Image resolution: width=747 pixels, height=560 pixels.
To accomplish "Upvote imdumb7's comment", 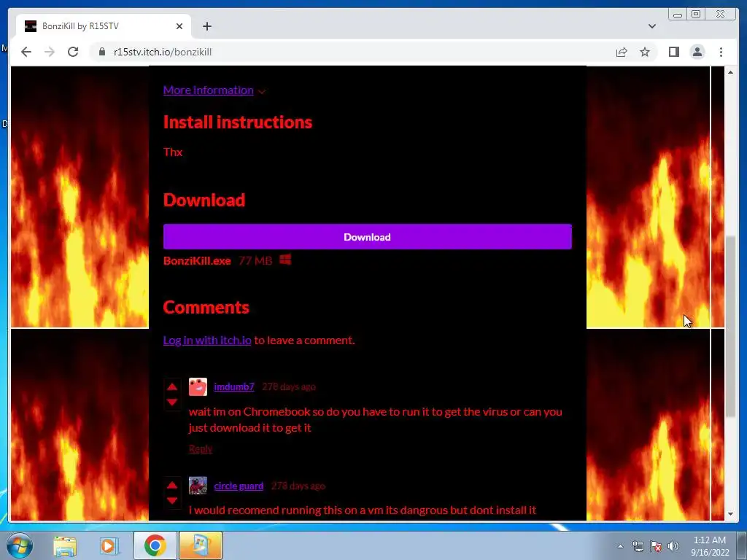I will point(172,386).
